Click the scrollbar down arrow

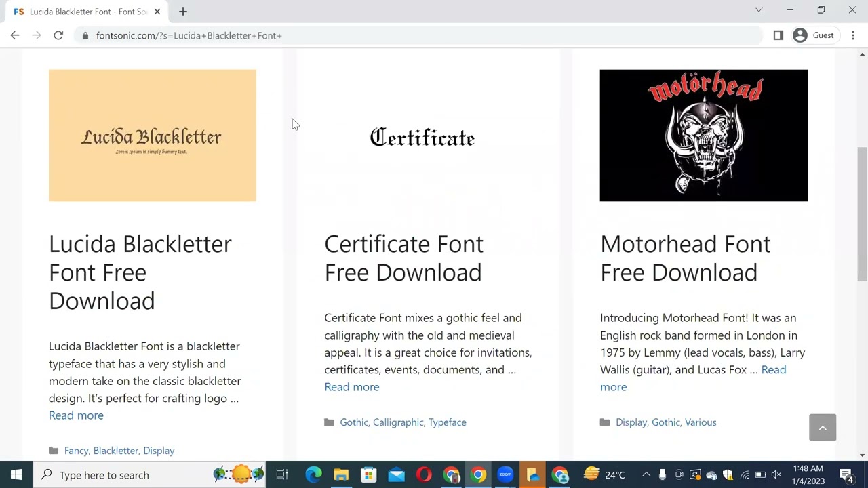[863, 455]
